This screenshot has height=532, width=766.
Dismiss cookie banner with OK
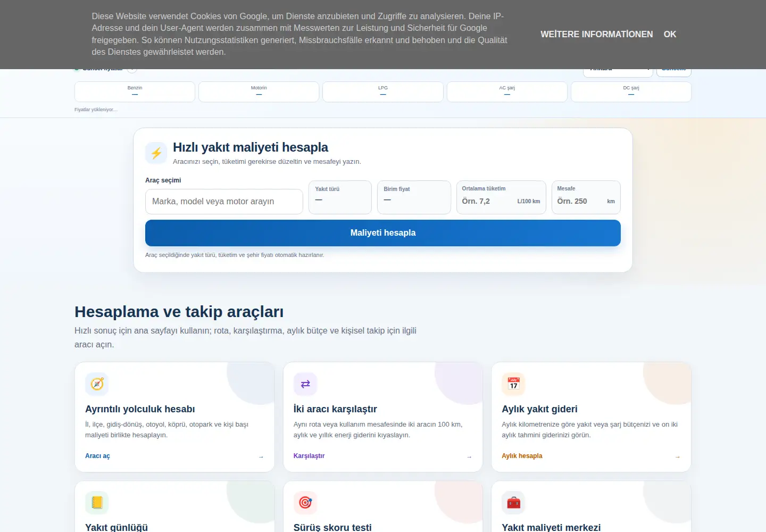tap(670, 34)
